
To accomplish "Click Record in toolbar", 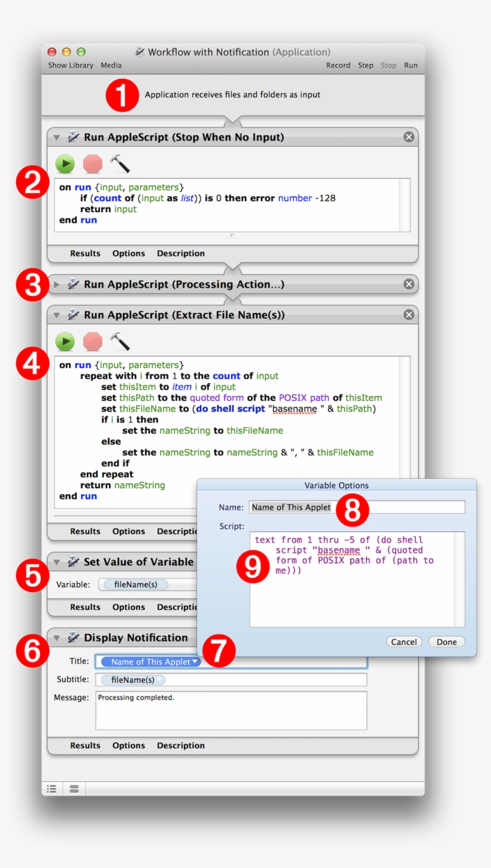I will pos(338,65).
